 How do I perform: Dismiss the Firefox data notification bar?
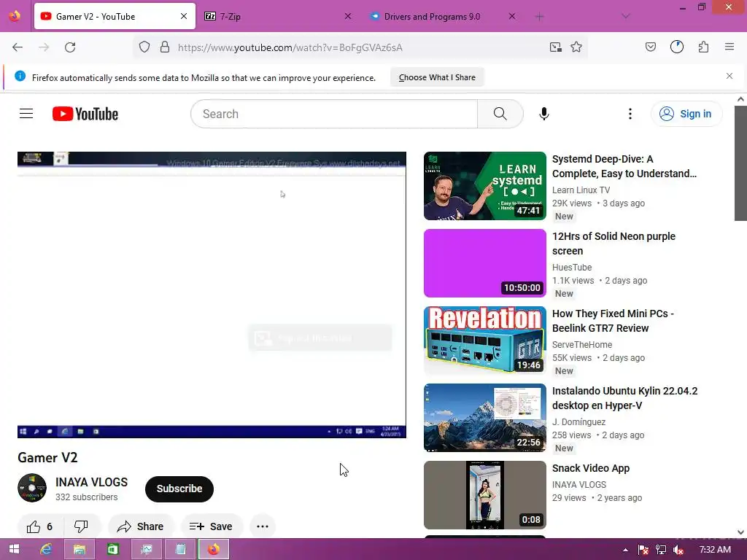pos(729,76)
